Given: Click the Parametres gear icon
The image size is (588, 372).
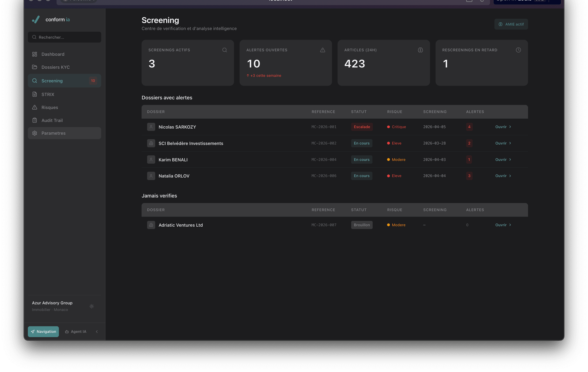Looking at the screenshot, I should coord(35,133).
